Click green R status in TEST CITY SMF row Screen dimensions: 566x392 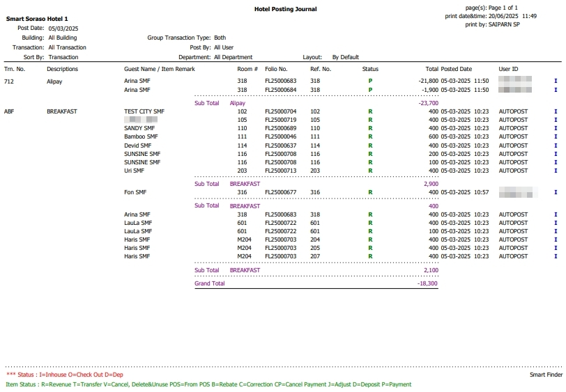370,111
